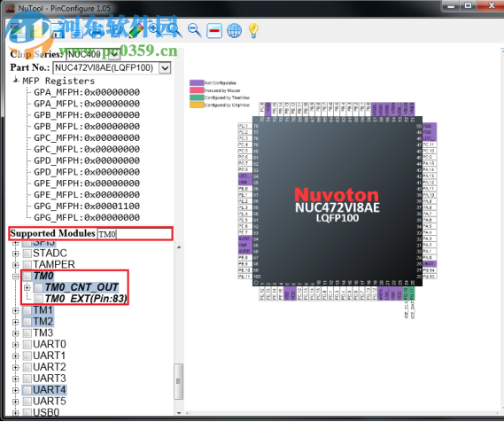Click the light bulb hint icon
This screenshot has height=422, width=504.
tap(253, 31)
